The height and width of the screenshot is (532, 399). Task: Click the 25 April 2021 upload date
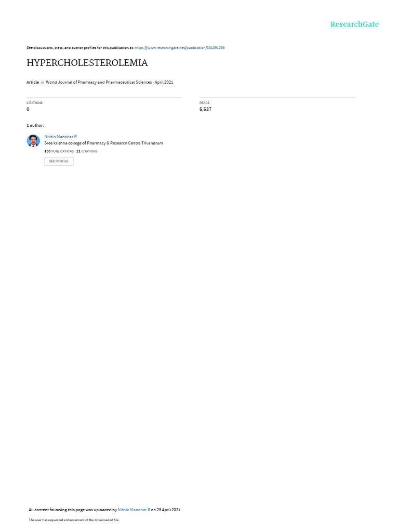(169, 510)
